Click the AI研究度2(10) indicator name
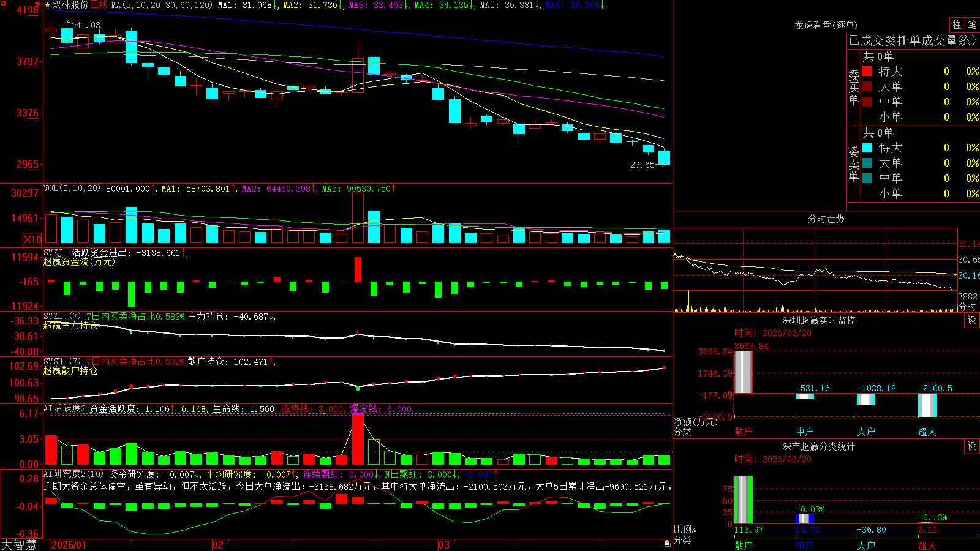Screen dimensions: 980x551 [x=73, y=474]
